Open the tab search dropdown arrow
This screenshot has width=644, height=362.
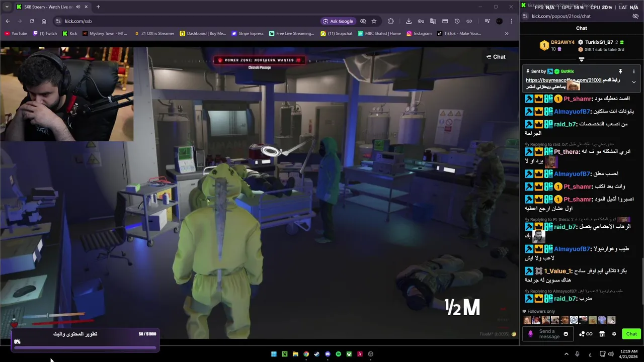pyautogui.click(x=7, y=7)
